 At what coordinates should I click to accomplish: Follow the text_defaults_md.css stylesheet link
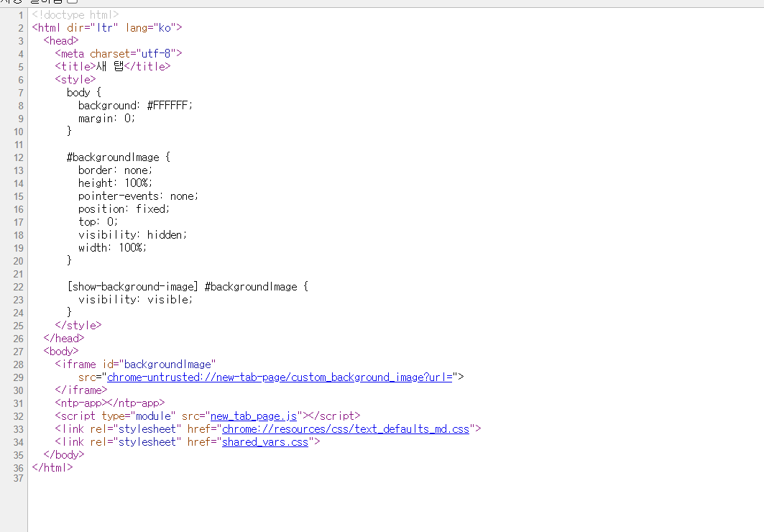(346, 429)
